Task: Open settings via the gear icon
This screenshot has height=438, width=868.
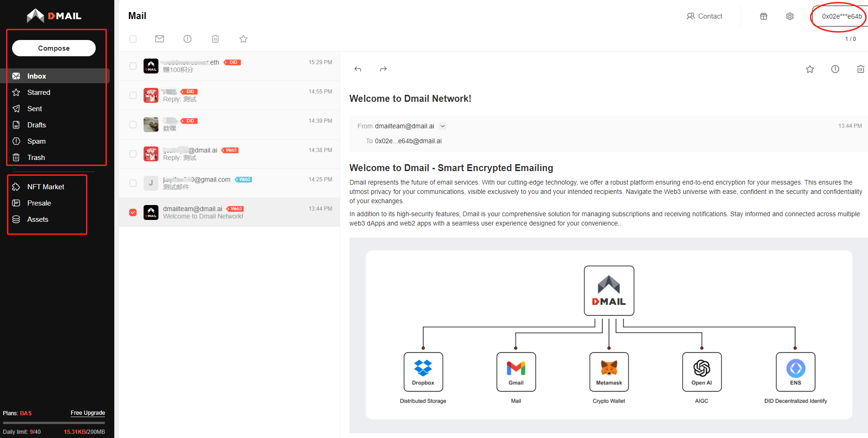Action: [790, 16]
